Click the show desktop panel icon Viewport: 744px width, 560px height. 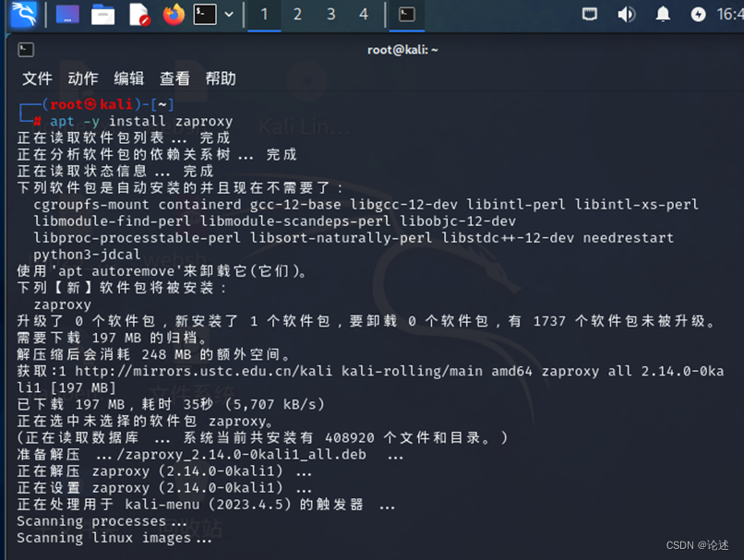click(67, 15)
